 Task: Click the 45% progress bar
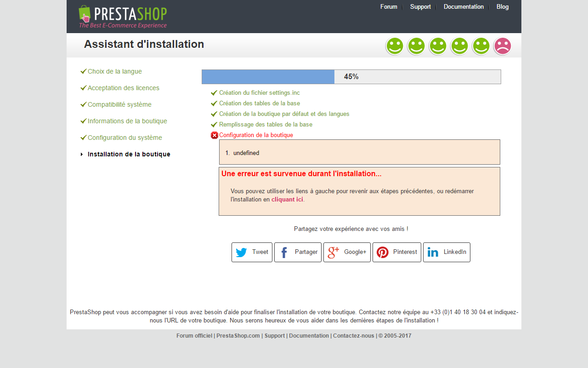(x=351, y=77)
